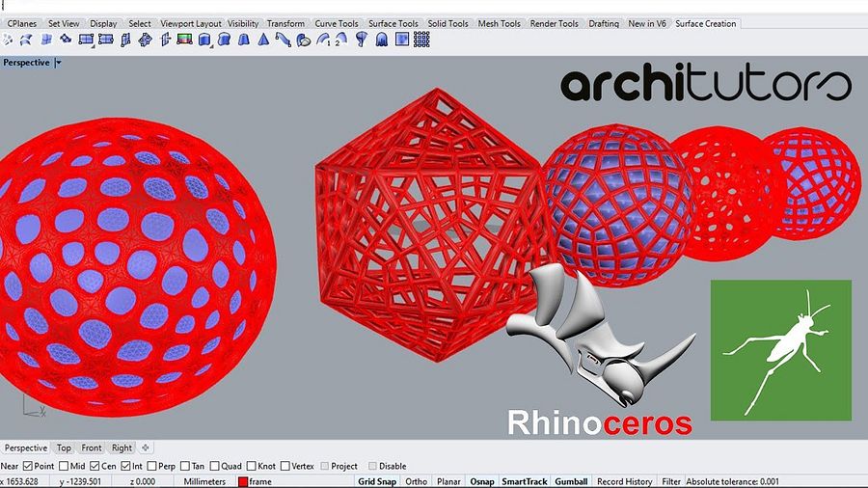Switch to the Front viewport tab
This screenshot has width=868, height=488.
92,447
